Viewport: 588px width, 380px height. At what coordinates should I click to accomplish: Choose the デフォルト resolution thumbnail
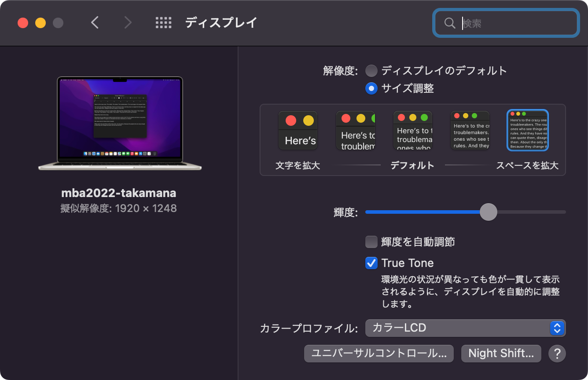(412, 130)
